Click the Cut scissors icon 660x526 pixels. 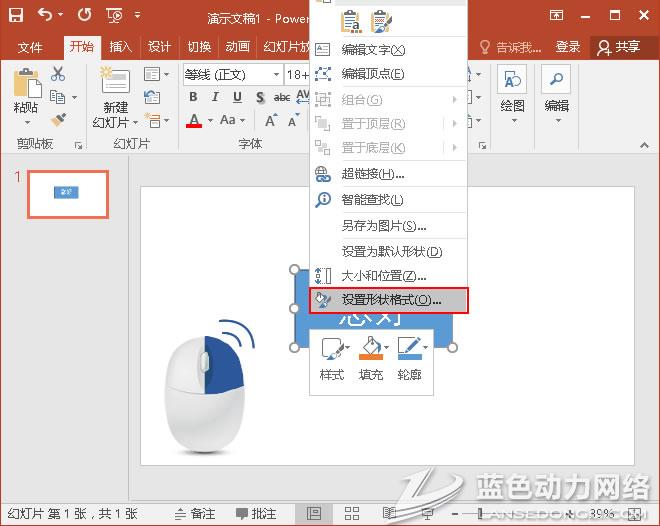pos(58,74)
